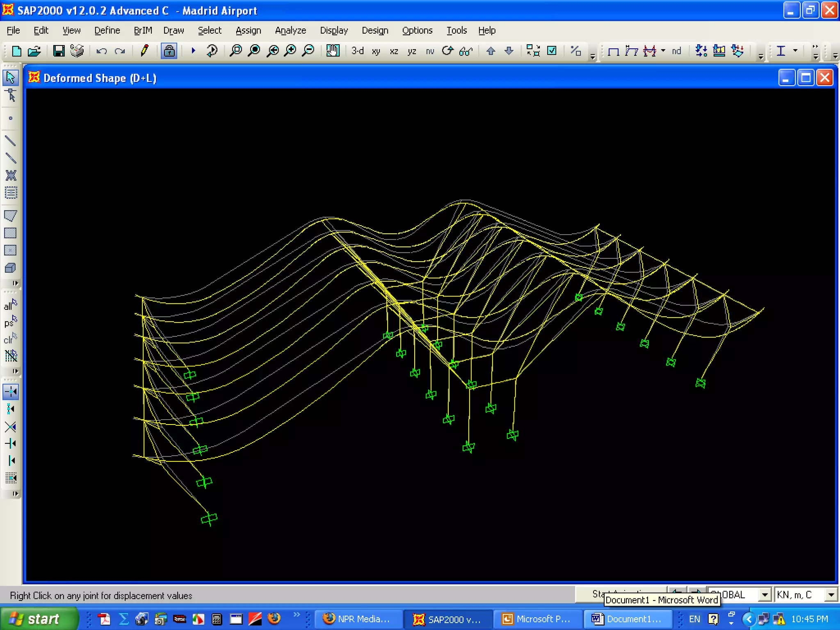Open the KN, m, C units dropdown
840x630 pixels.
(x=831, y=595)
